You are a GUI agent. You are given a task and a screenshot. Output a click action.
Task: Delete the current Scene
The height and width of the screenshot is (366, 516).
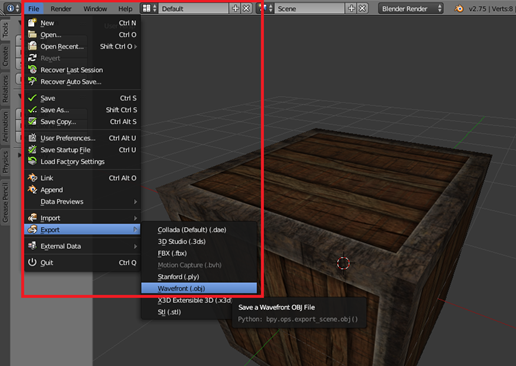pos(362,8)
